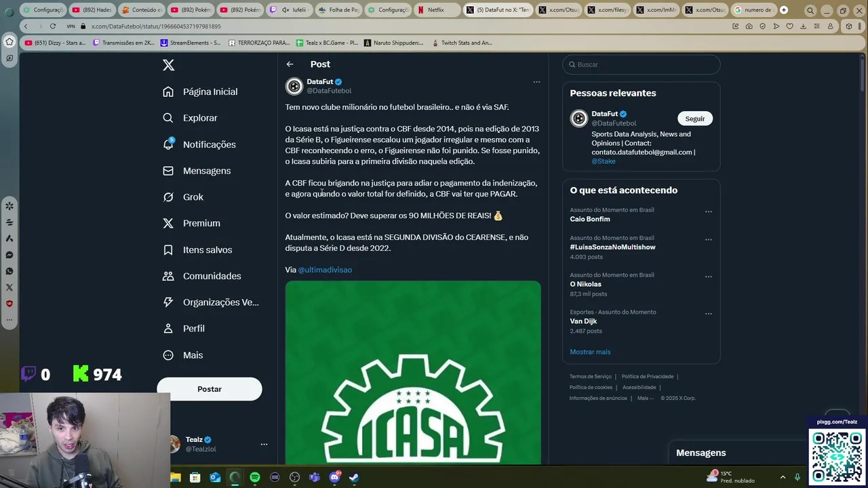Image resolution: width=868 pixels, height=488 pixels.
Task: Open the X panel in browser sidebar
Action: pyautogui.click(x=9, y=287)
